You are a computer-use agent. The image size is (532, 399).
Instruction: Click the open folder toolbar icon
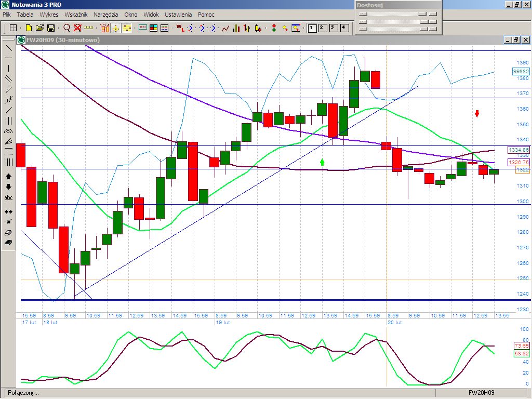click(x=39, y=28)
